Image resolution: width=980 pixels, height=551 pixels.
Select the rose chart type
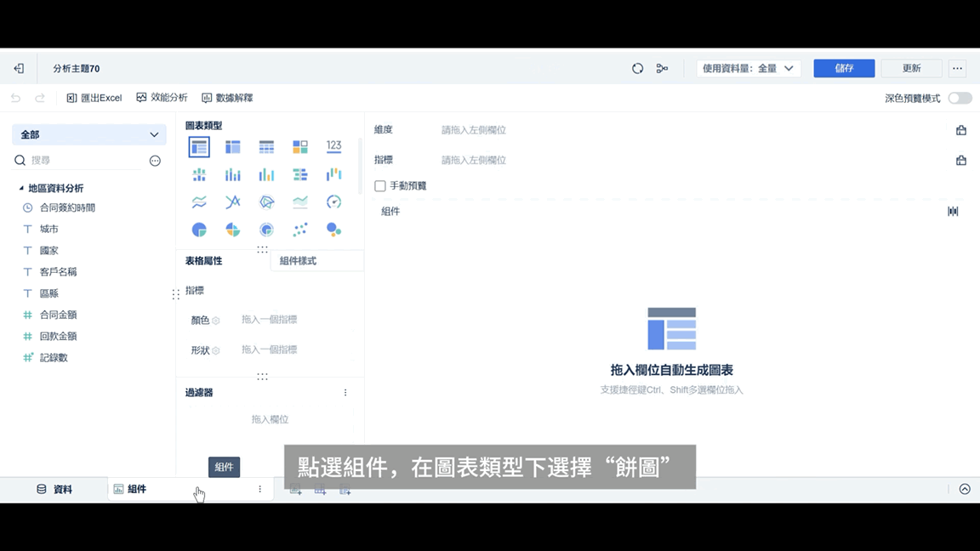[232, 230]
